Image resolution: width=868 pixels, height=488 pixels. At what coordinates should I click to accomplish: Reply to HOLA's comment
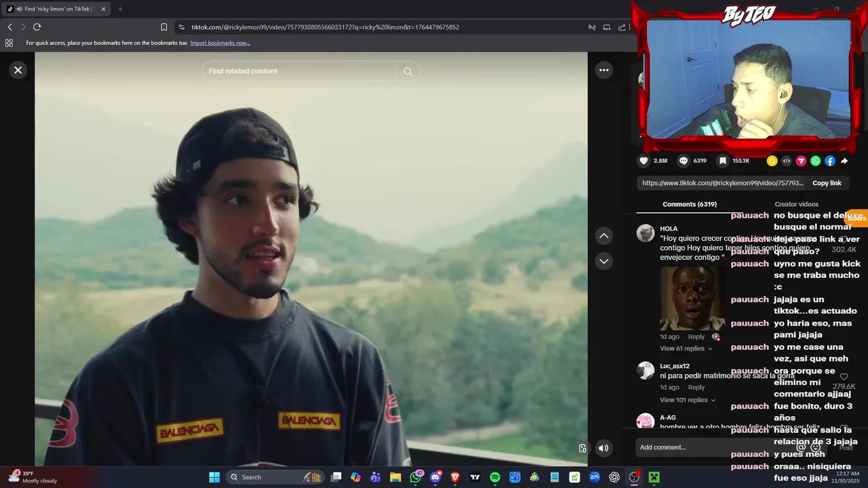point(696,337)
